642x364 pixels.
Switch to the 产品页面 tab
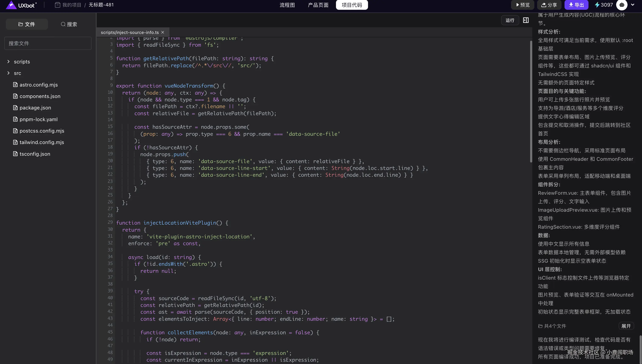pyautogui.click(x=318, y=5)
